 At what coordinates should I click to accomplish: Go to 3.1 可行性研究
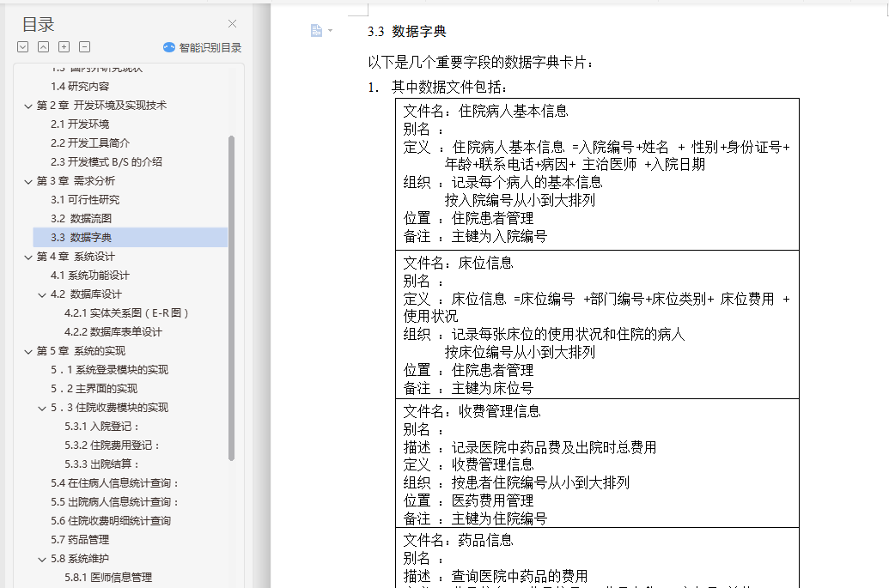(85, 200)
